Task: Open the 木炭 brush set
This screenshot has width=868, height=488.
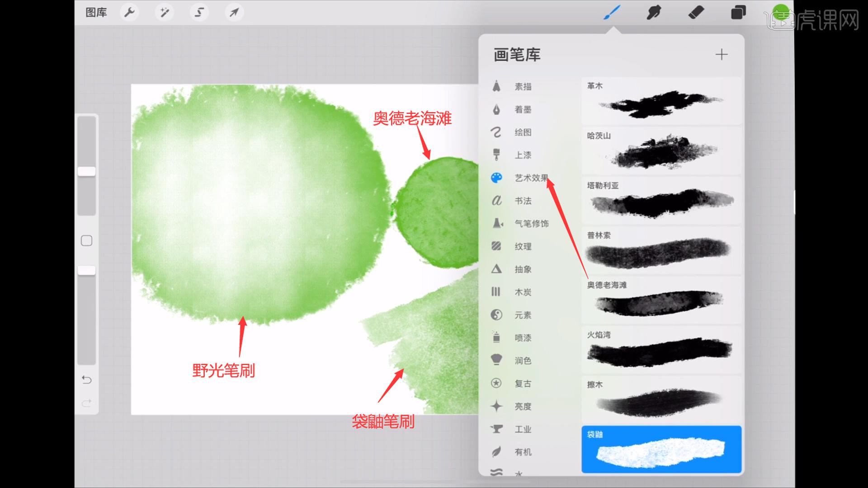Action: click(x=523, y=292)
